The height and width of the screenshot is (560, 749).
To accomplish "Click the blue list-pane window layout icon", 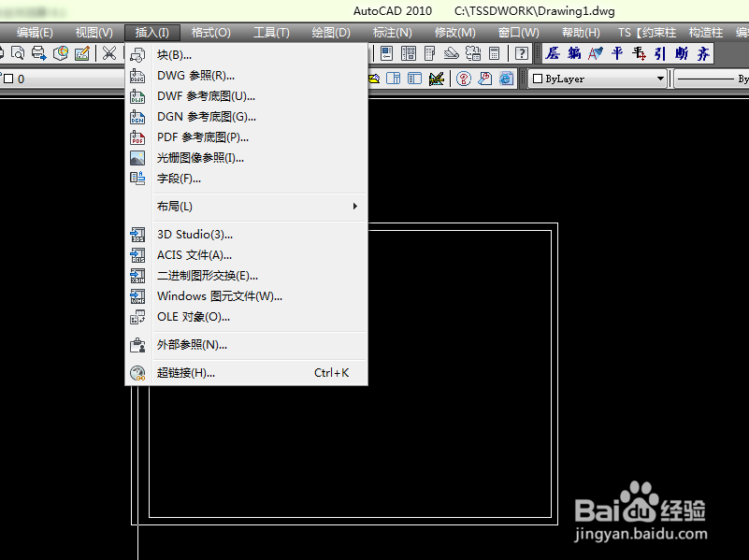I will coord(414,79).
